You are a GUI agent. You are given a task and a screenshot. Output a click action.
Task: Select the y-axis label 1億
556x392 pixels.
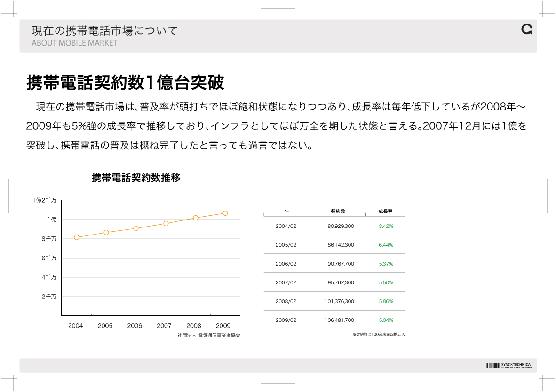(x=52, y=220)
